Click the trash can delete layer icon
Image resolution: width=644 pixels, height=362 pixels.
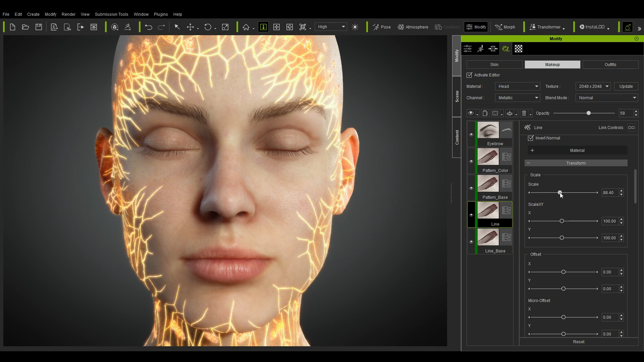pyautogui.click(x=524, y=113)
